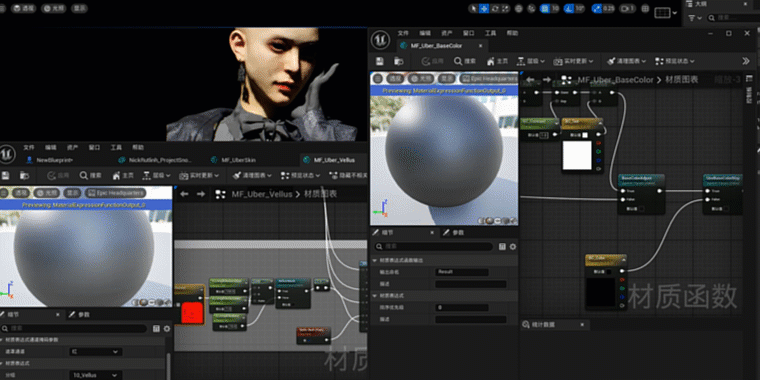Click details settings gear in BaseColor window
The height and width of the screenshot is (380, 760).
point(512,247)
